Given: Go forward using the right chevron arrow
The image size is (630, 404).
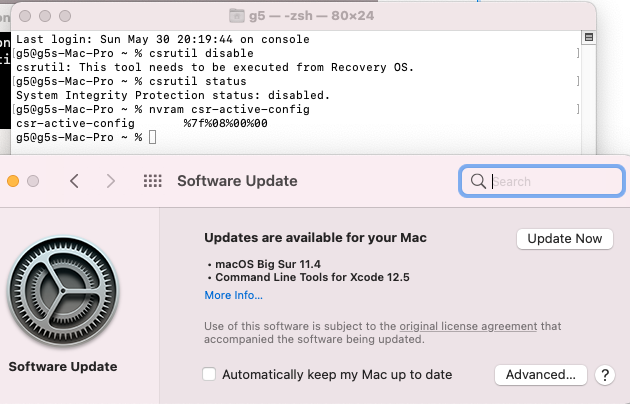Looking at the screenshot, I should coord(110,181).
